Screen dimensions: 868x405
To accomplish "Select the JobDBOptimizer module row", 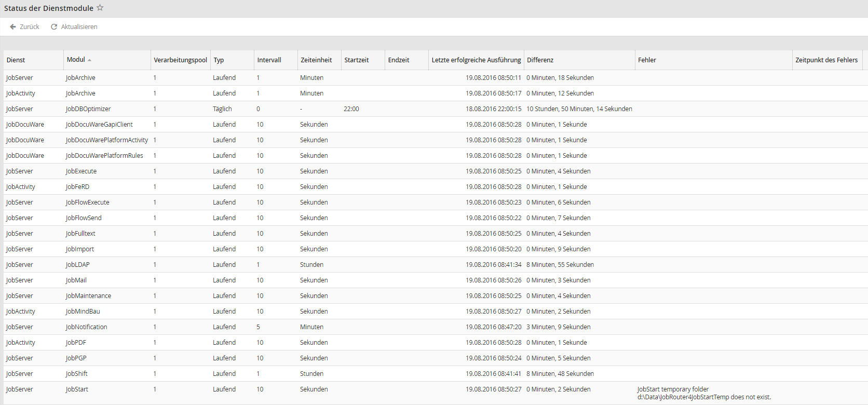I will pos(88,109).
